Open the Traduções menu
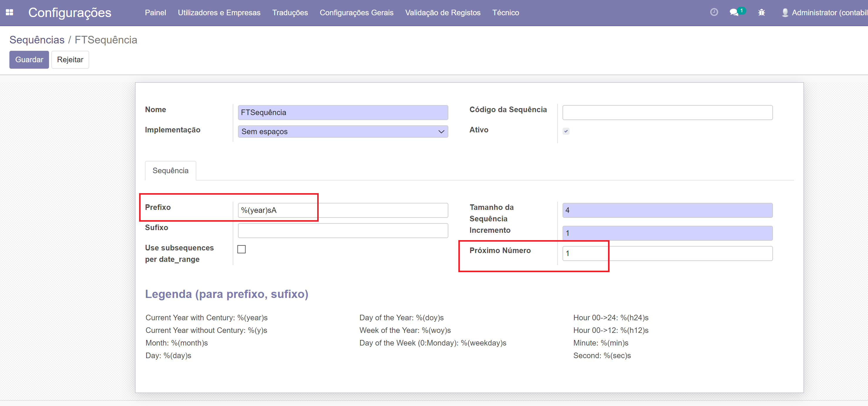 pyautogui.click(x=290, y=13)
